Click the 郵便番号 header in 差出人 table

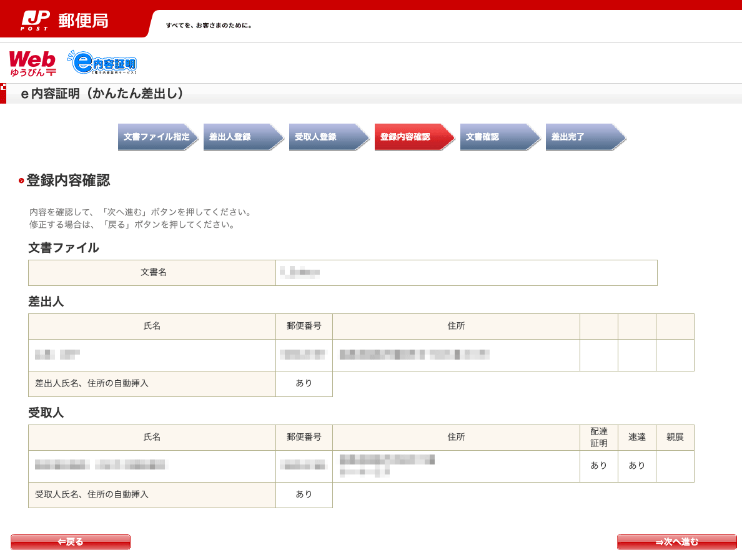point(304,326)
